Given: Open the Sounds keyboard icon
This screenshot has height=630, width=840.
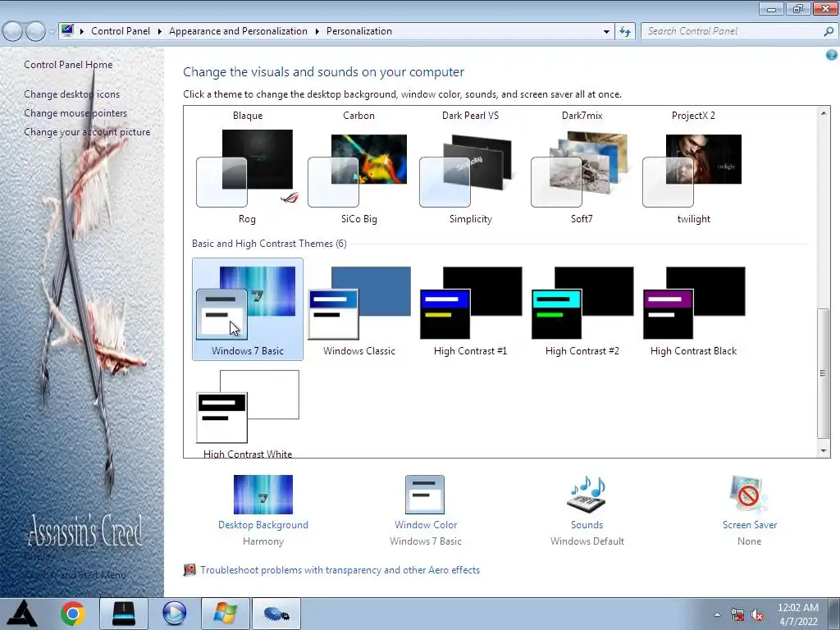Looking at the screenshot, I should [x=587, y=495].
